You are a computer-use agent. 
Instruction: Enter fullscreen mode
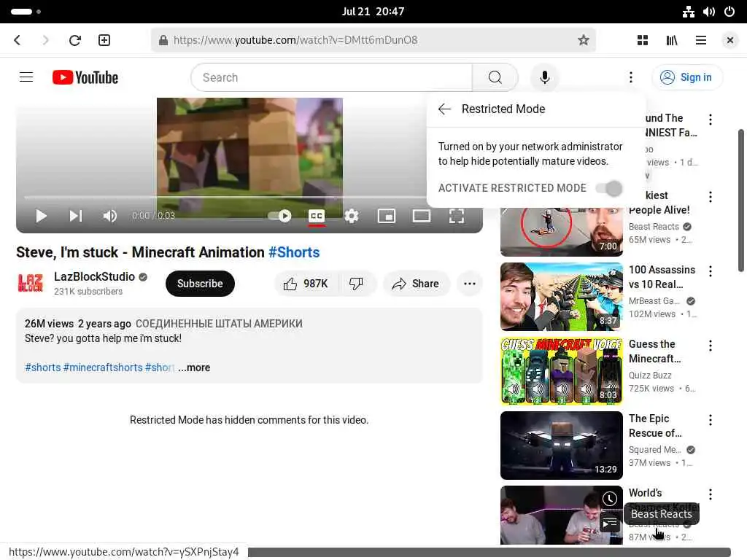coord(457,216)
